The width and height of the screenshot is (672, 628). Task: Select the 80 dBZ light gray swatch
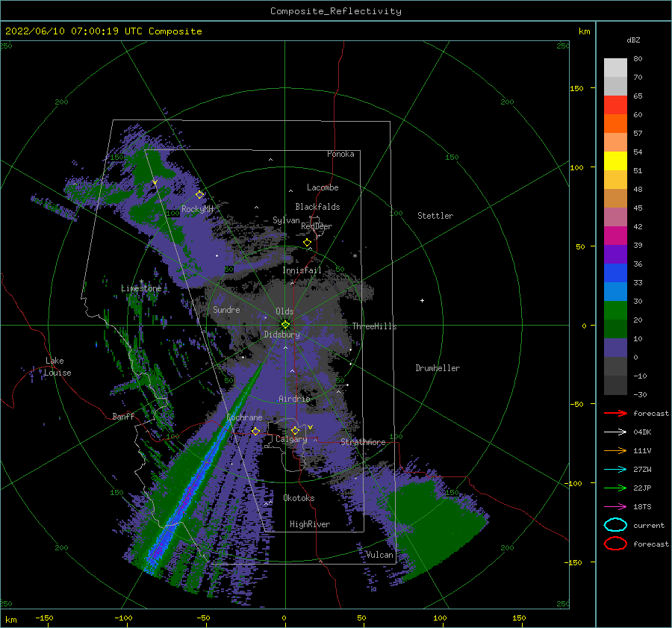point(615,67)
